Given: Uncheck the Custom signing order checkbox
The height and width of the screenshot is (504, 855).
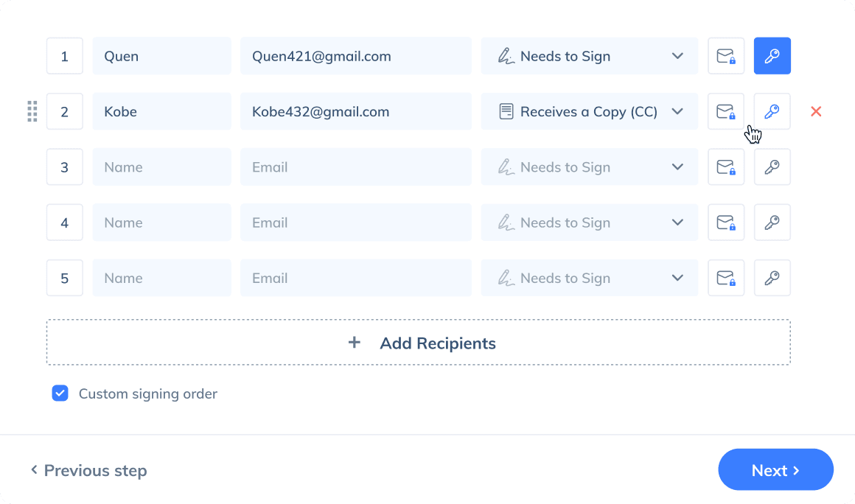Looking at the screenshot, I should coord(60,393).
